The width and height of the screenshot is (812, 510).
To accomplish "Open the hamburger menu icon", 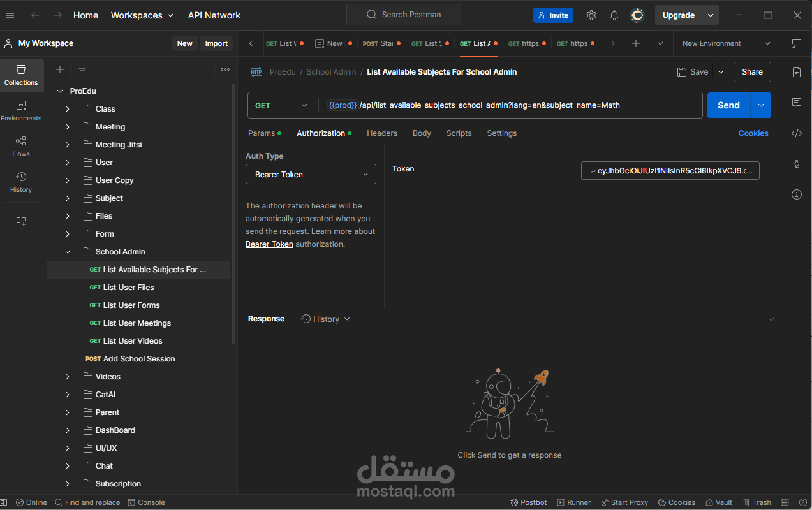I will pyautogui.click(x=10, y=15).
